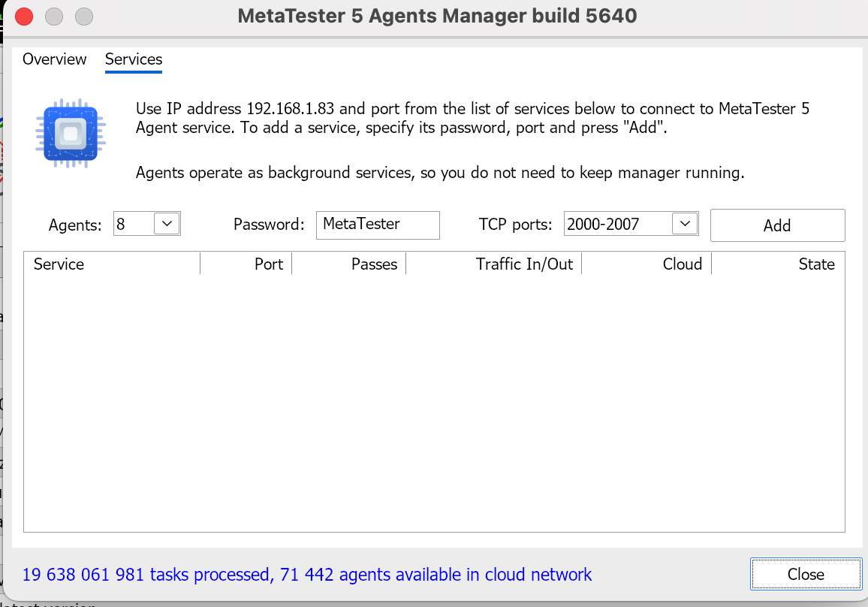Click the State column header
The image size is (868, 607).
778,264
